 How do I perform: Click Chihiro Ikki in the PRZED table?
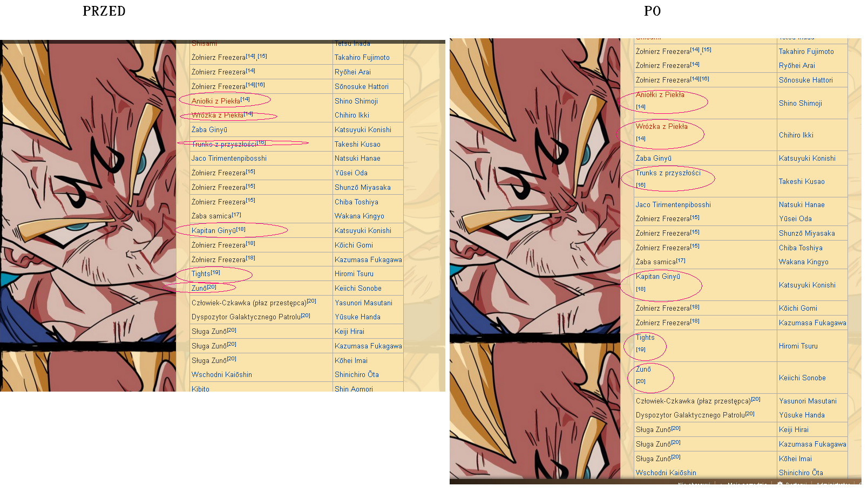[352, 115]
